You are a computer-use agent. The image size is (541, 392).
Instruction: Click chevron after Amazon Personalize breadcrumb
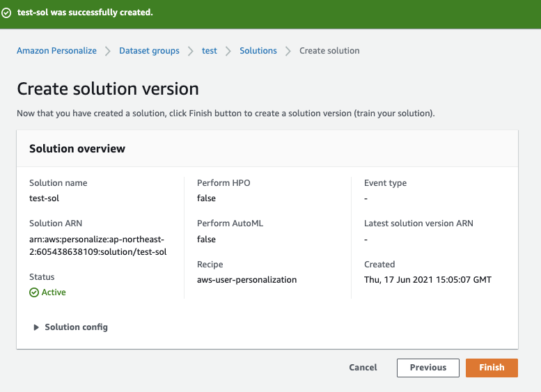coord(108,51)
